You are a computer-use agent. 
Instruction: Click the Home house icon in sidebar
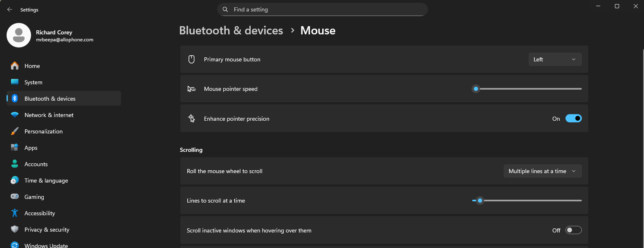pyautogui.click(x=15, y=65)
